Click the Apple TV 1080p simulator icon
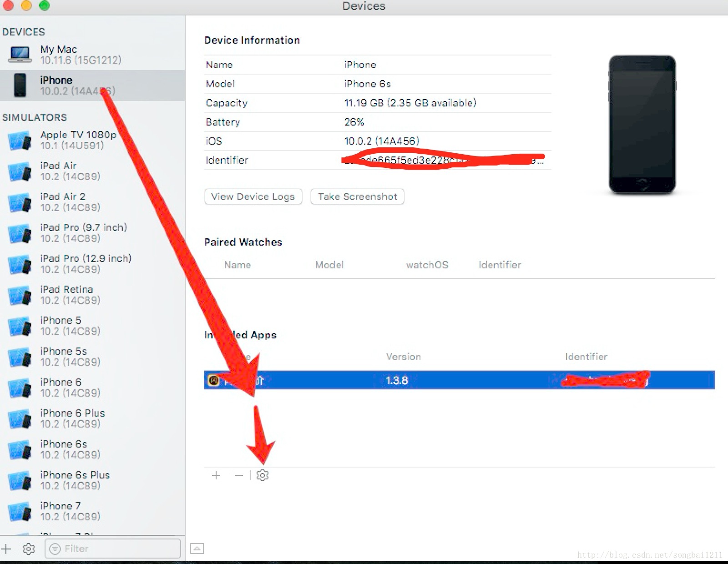728x564 pixels. (x=20, y=141)
